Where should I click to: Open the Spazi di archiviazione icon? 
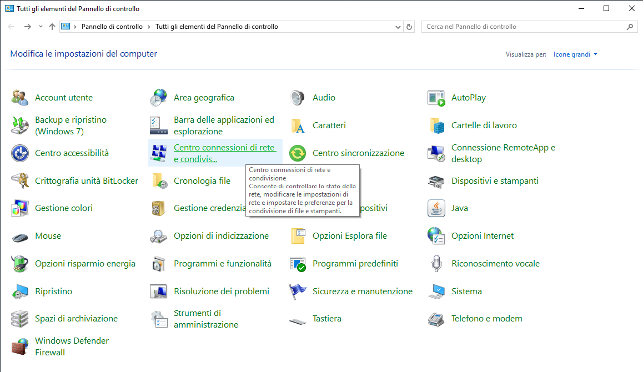pos(20,319)
